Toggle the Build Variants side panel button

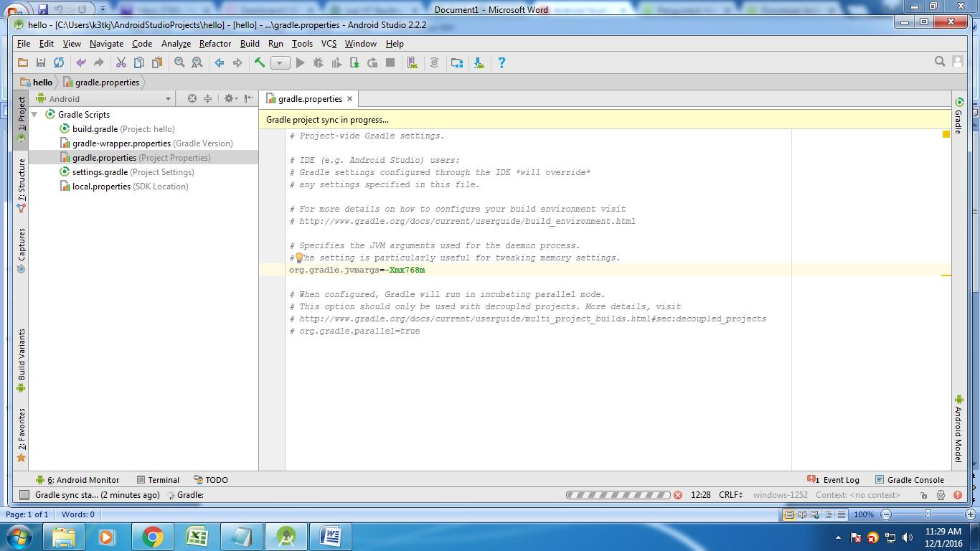click(x=22, y=361)
